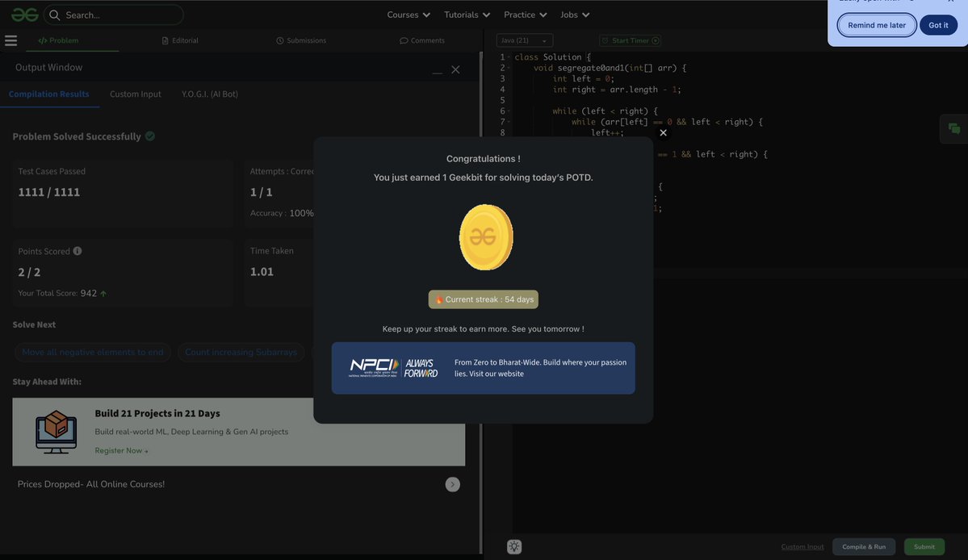Click the Time Taken 1.01 value
Viewport: 968px width, 560px height.
262,272
